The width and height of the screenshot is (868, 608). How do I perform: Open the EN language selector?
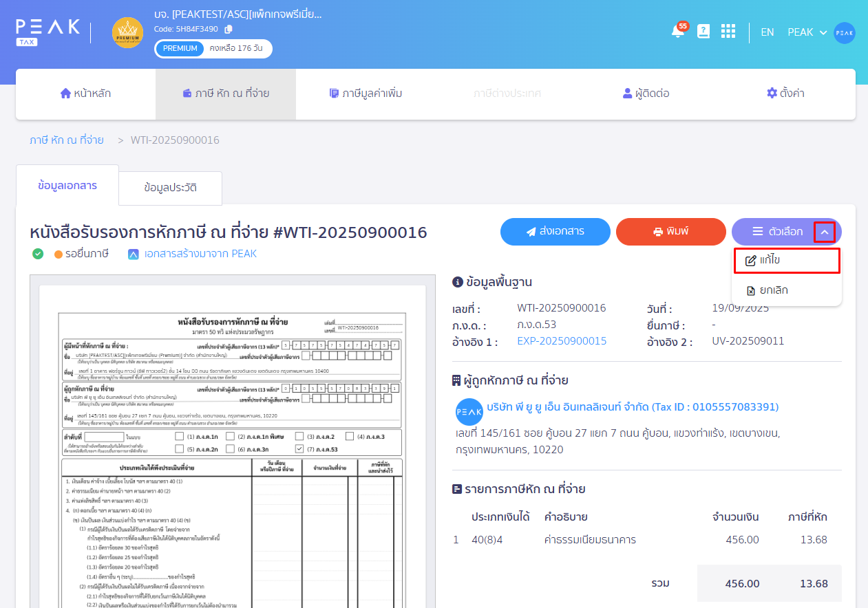[767, 32]
